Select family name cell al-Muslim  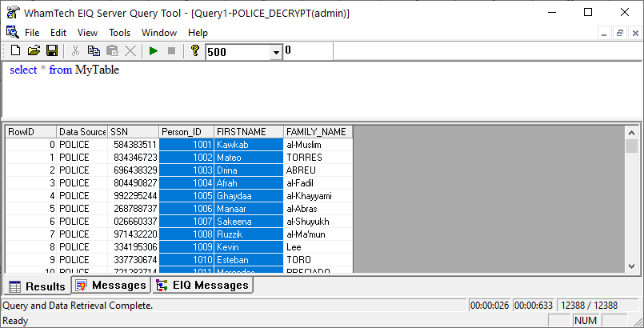point(318,145)
